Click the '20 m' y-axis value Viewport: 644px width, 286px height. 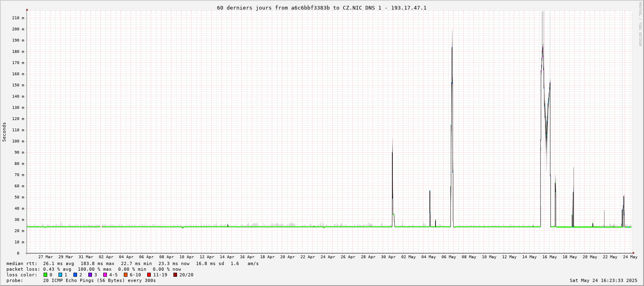click(x=19, y=231)
